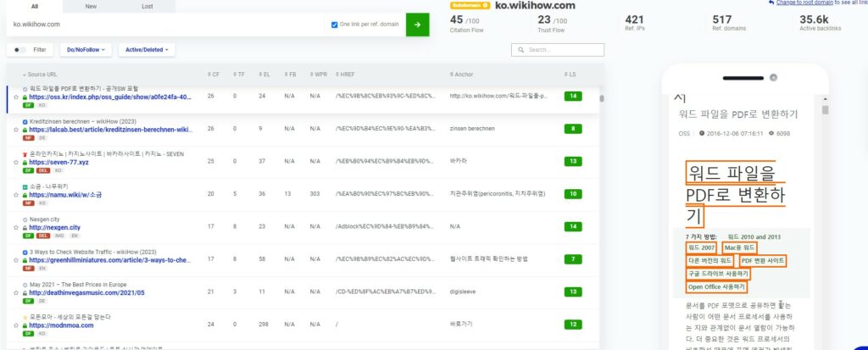The height and width of the screenshot is (350, 868).
Task: Open lalcab.best kreditzinsen article link
Action: [111, 130]
